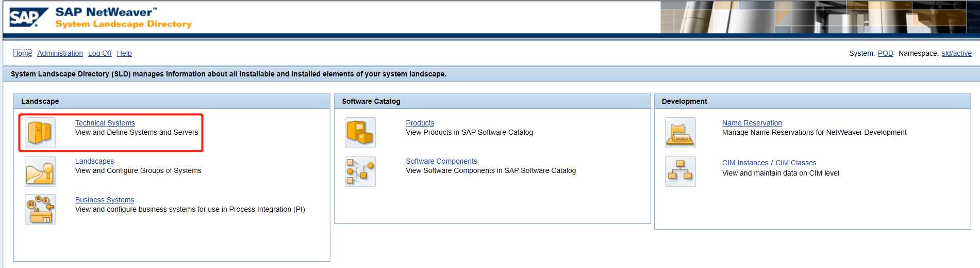Select Log Off in the navigation bar

coord(100,53)
